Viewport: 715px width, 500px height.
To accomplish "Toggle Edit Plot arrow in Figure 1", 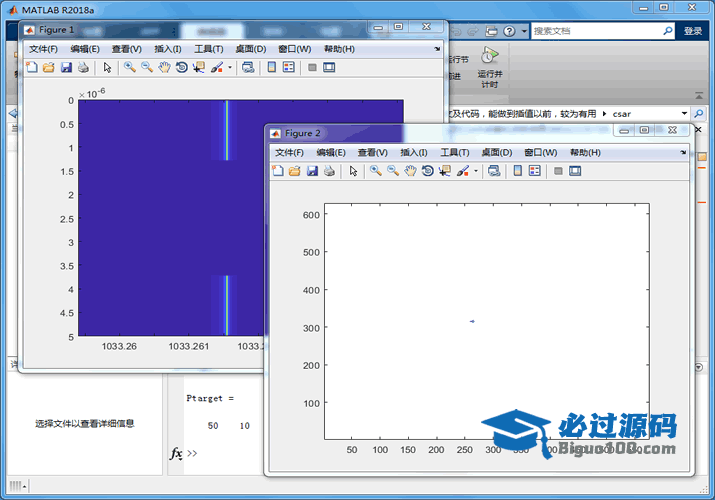I will tap(106, 67).
